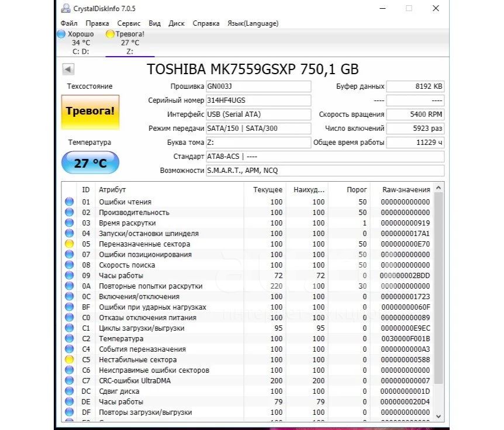The image size is (504, 430).
Task: Click the Прошивка field GN003J
Action: 258,86
